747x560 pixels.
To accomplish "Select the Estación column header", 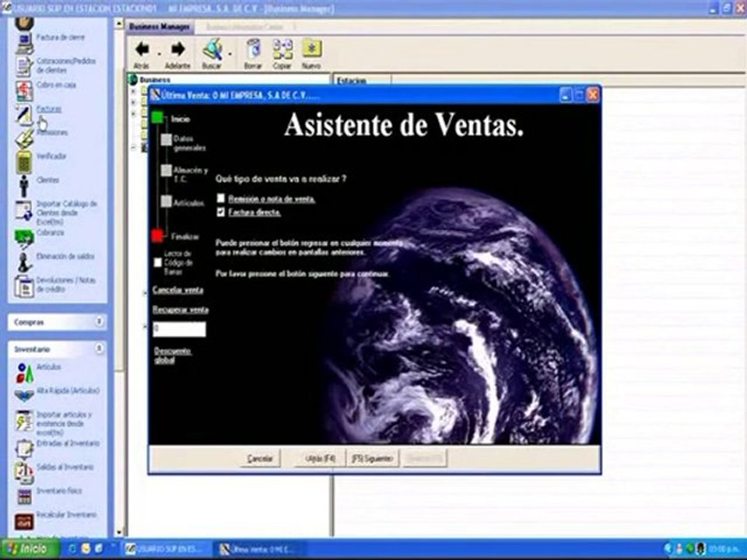I will point(362,80).
